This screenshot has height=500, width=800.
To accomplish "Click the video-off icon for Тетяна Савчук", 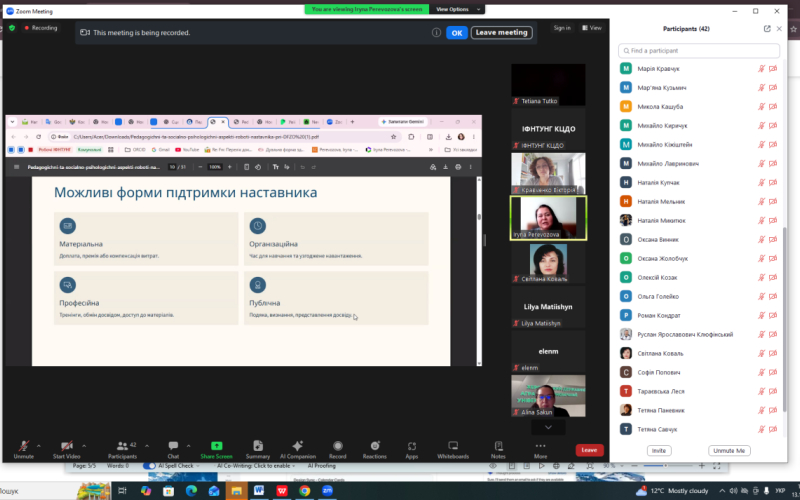I will (773, 429).
